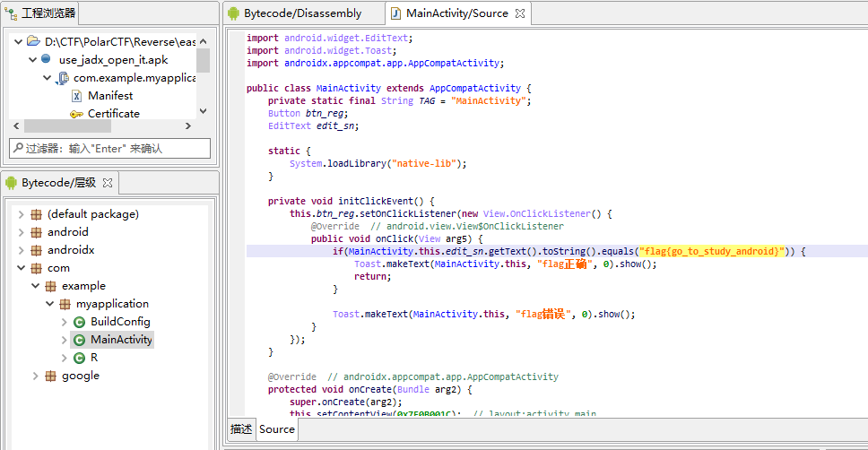
Task: Click the Certificate key icon
Action: [x=76, y=114]
